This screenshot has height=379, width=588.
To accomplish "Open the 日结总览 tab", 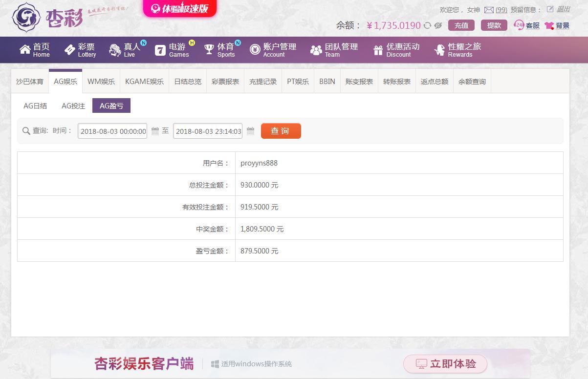I will tap(188, 82).
